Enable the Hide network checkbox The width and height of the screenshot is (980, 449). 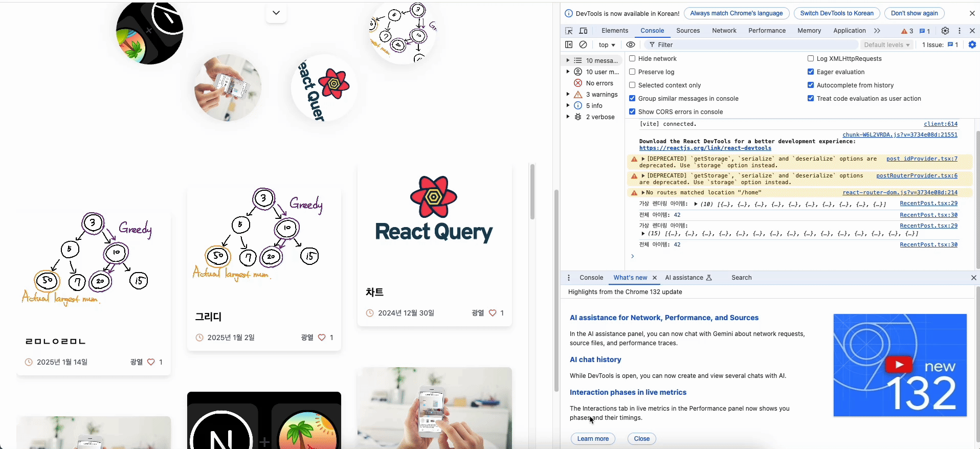point(633,59)
